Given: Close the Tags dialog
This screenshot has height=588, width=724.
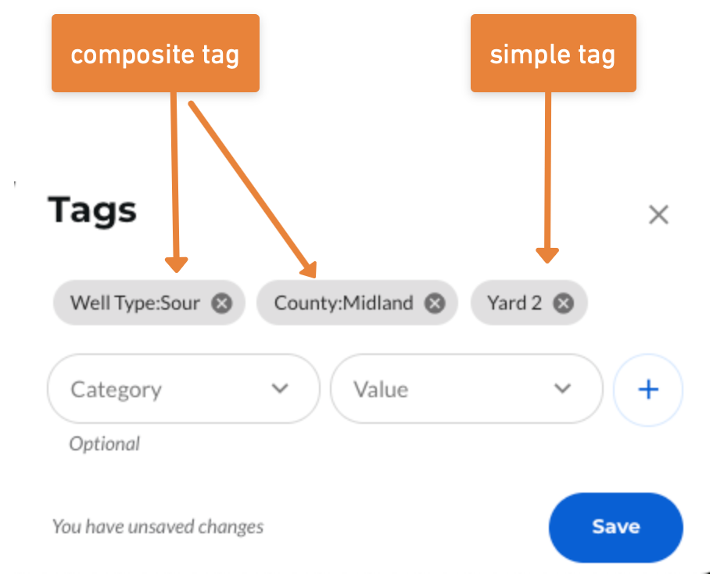Looking at the screenshot, I should click(658, 214).
